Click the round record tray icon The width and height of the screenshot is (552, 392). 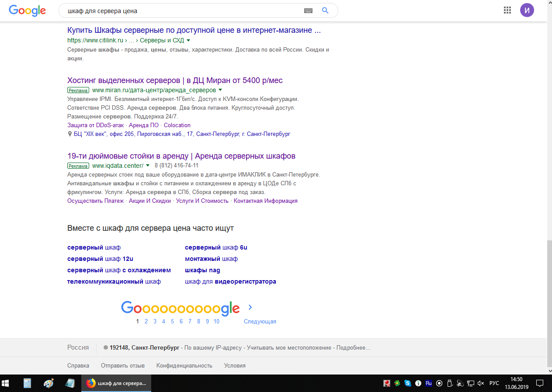coord(439,383)
